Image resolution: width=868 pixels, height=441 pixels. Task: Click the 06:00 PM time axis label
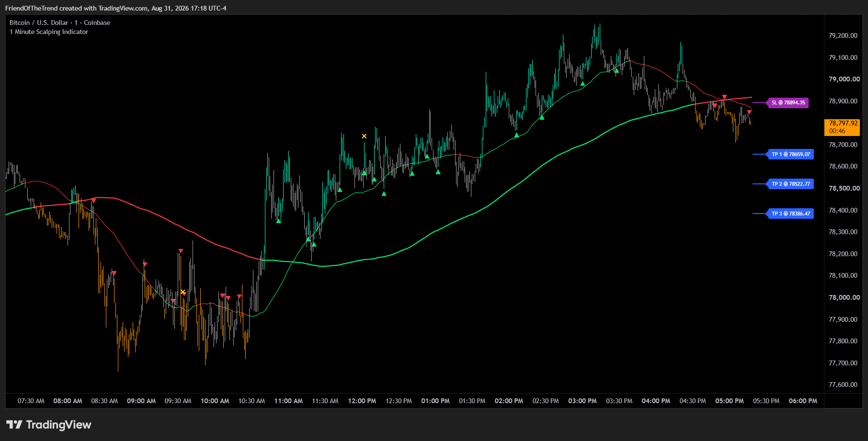coord(803,401)
